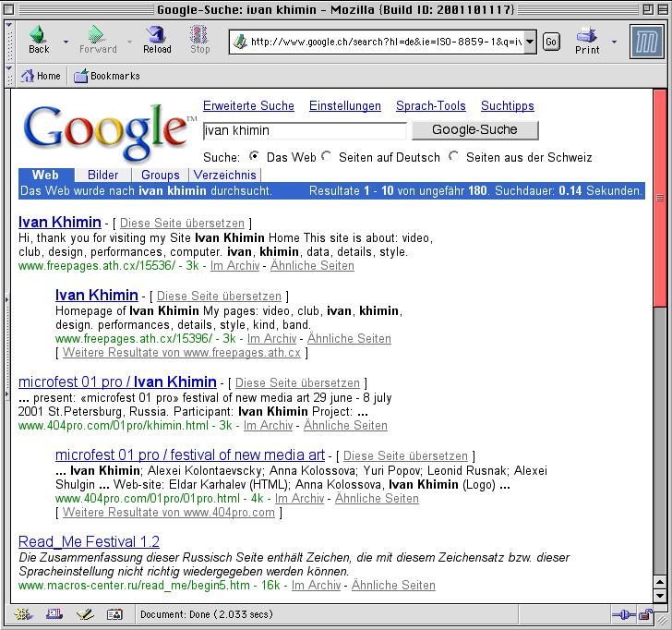Open the Erweiterte Suche link
This screenshot has height=630, width=672.
coord(248,106)
